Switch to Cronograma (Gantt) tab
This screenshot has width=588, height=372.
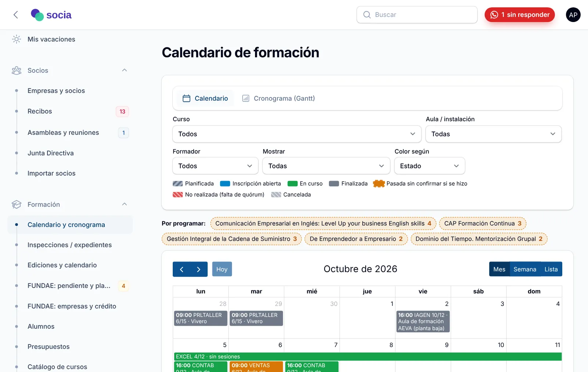(x=278, y=98)
